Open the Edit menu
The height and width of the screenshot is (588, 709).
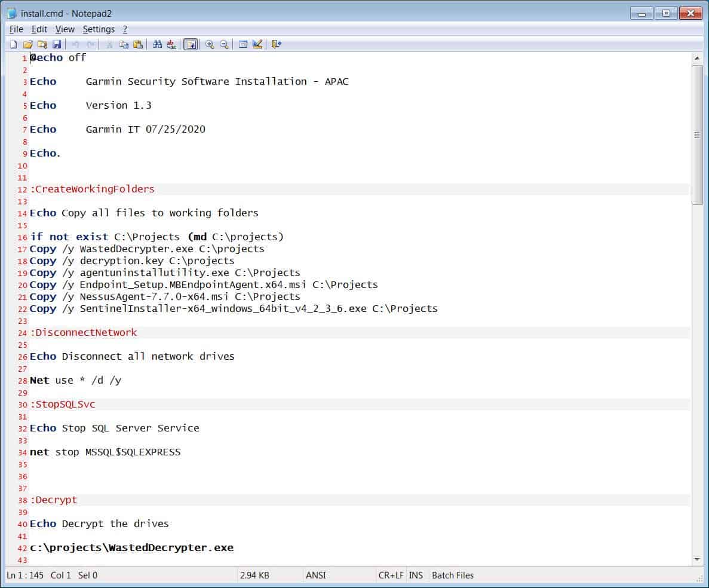[x=39, y=29]
